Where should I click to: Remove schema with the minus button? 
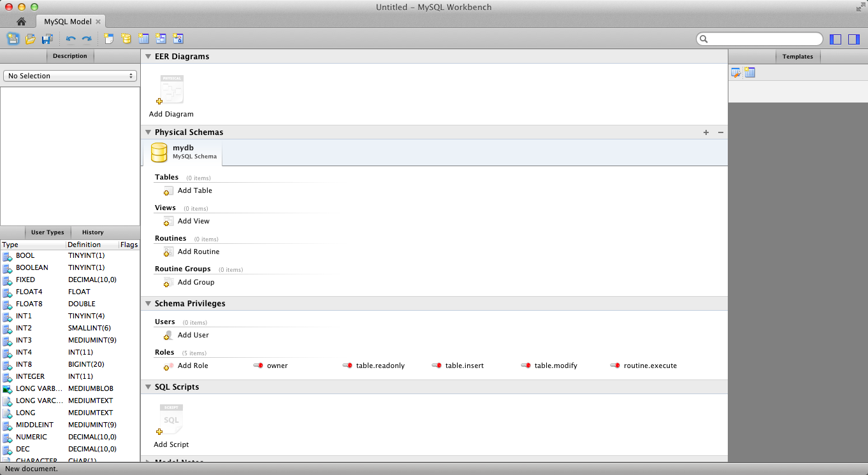coord(721,132)
